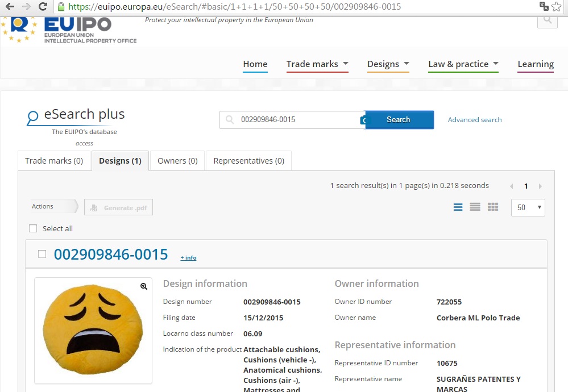Expand the Designs navigation menu
This screenshot has height=392, width=568.
[x=388, y=64]
